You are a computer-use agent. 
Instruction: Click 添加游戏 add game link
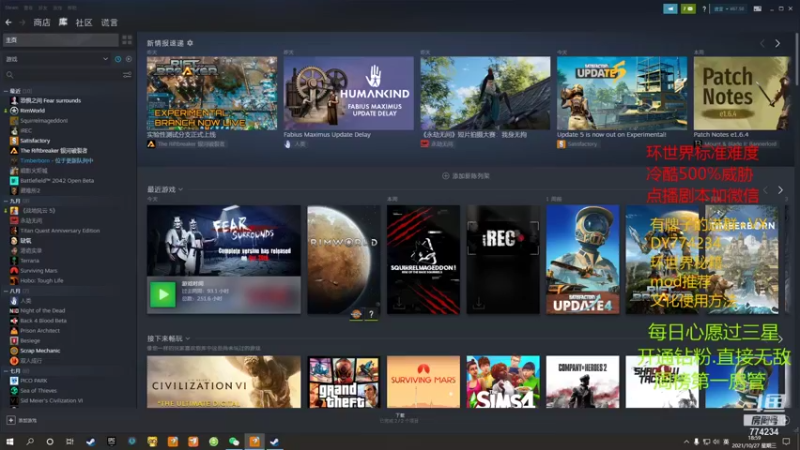[28, 420]
